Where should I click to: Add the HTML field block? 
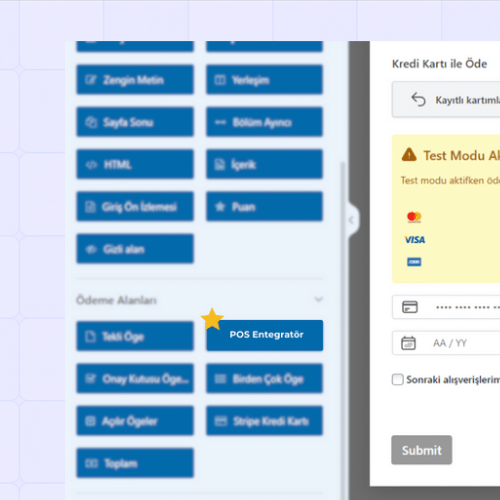(x=135, y=164)
